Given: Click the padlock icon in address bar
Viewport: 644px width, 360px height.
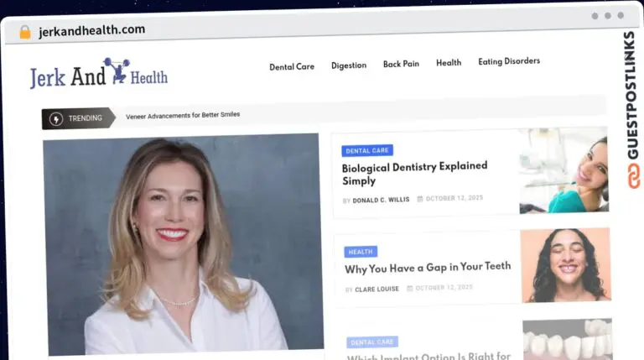Looking at the screenshot, I should coord(24,32).
